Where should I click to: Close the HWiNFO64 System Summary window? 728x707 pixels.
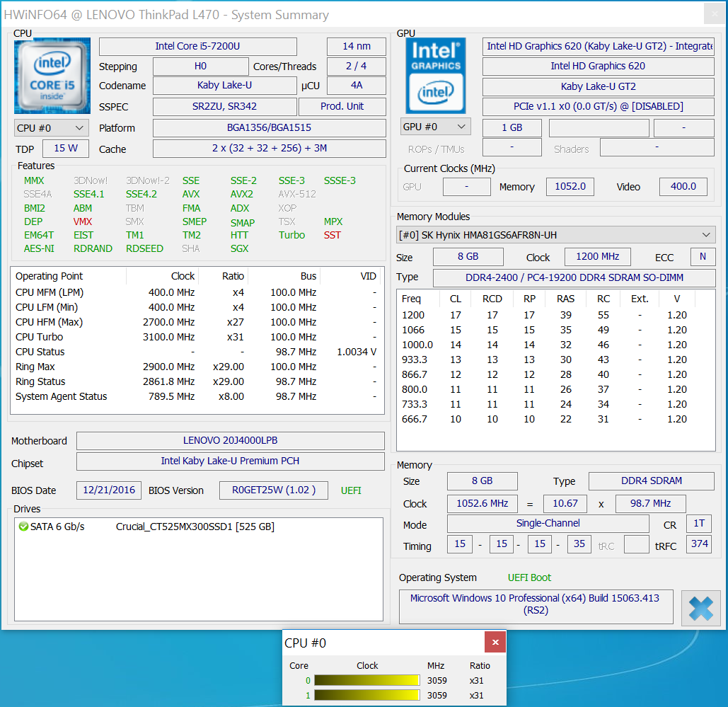(714, 14)
